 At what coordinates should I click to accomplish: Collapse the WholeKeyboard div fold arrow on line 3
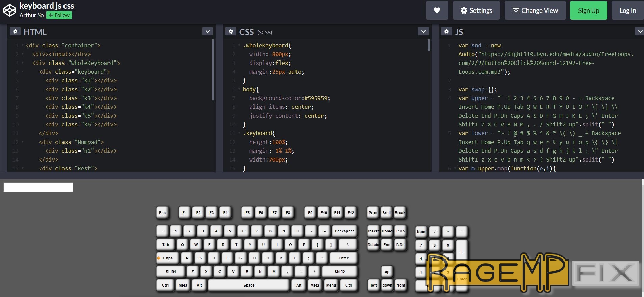[23, 63]
